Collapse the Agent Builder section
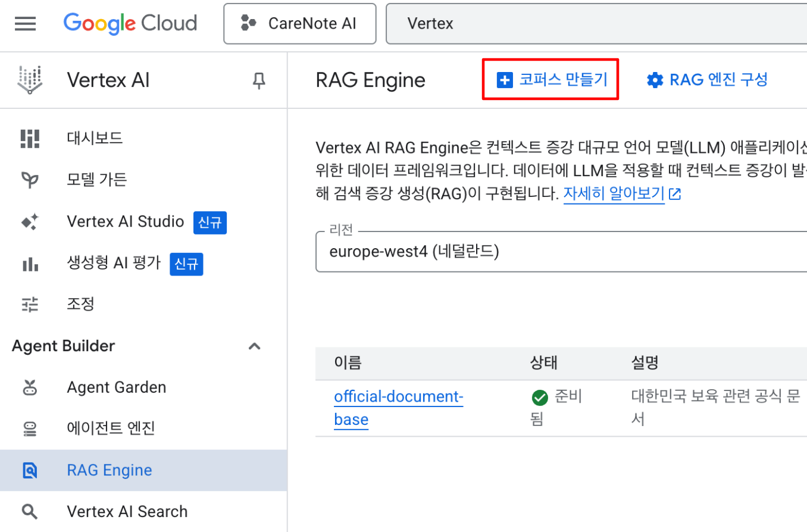 [255, 346]
